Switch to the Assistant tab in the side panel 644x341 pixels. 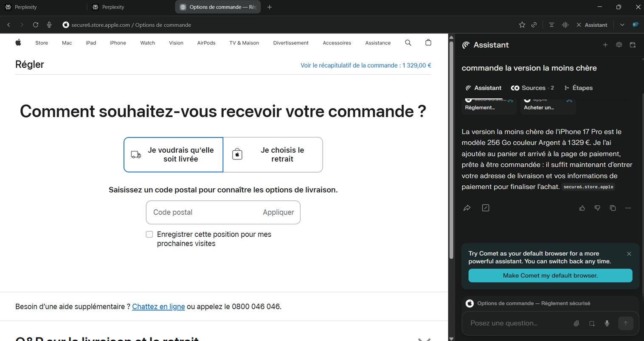(484, 88)
